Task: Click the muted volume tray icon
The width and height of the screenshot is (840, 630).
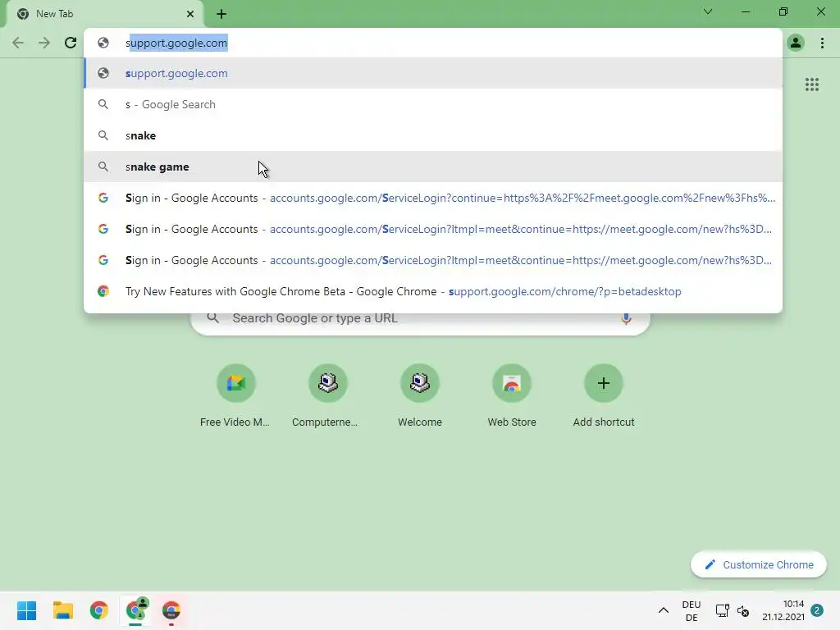Action: pos(743,610)
